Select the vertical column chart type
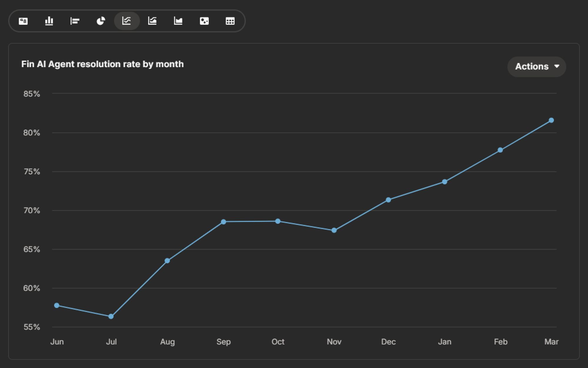 49,21
